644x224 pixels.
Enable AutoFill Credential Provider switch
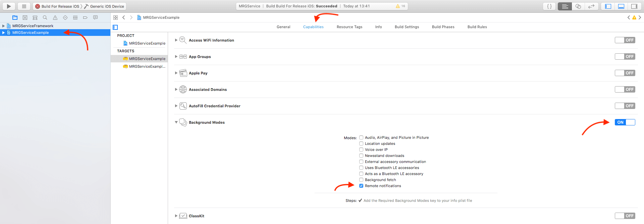coord(625,106)
